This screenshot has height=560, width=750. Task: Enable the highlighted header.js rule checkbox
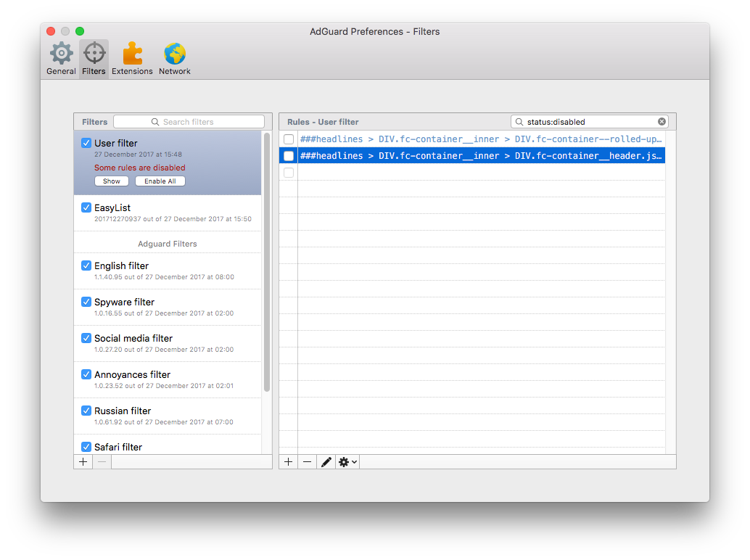point(289,156)
